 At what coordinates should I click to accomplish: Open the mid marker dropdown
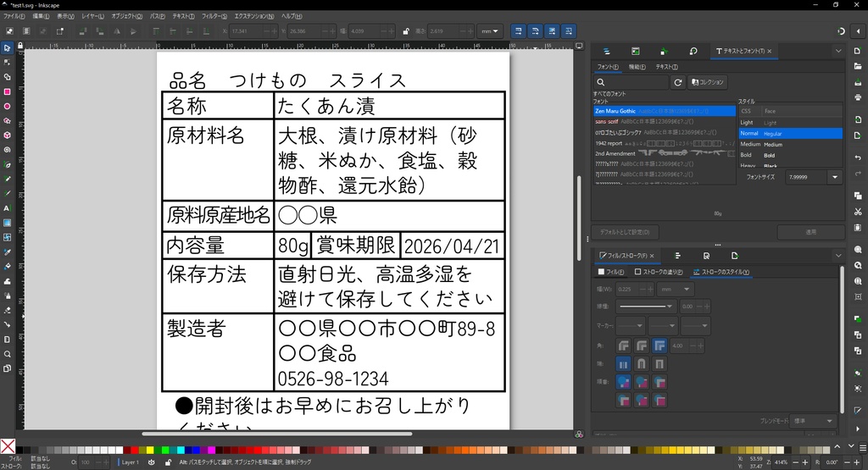pyautogui.click(x=663, y=326)
